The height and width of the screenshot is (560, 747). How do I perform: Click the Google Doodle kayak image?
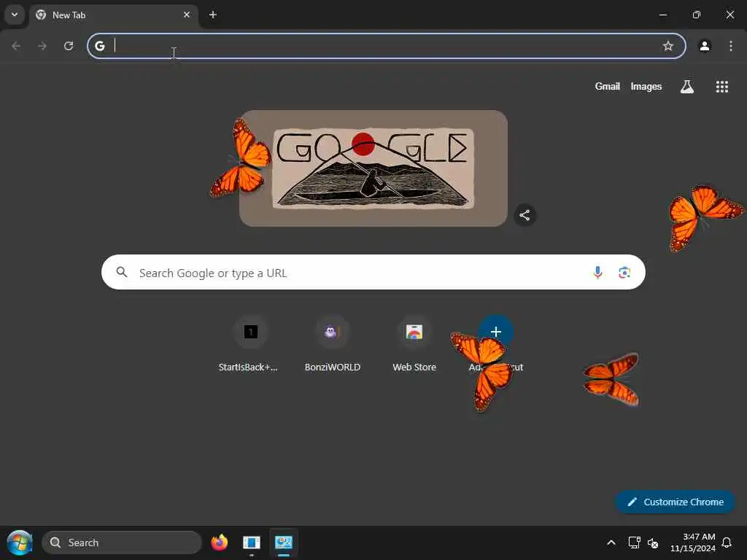click(373, 168)
